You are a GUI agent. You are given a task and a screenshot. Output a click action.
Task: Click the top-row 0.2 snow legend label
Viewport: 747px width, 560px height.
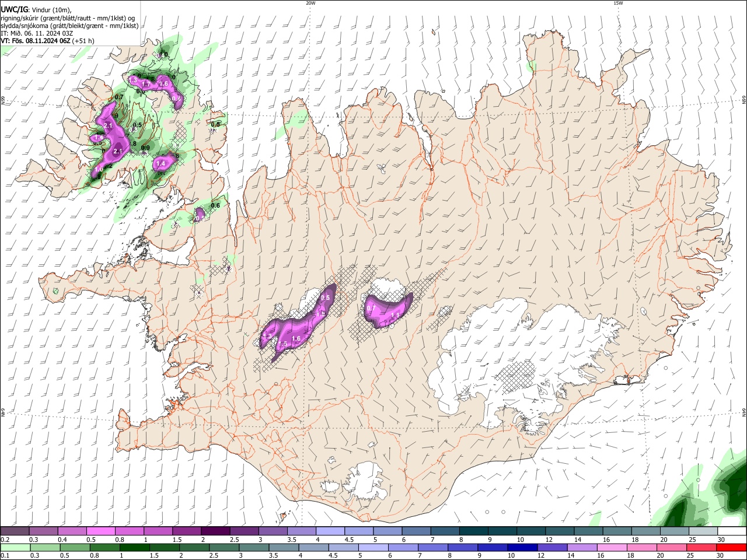[x=5, y=540]
